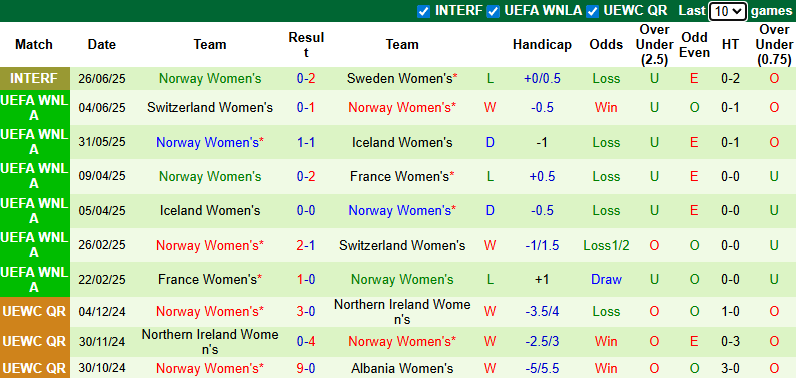The image size is (797, 378).
Task: Open the 31/05/25 Iceland Women's team link
Action: [x=402, y=142]
